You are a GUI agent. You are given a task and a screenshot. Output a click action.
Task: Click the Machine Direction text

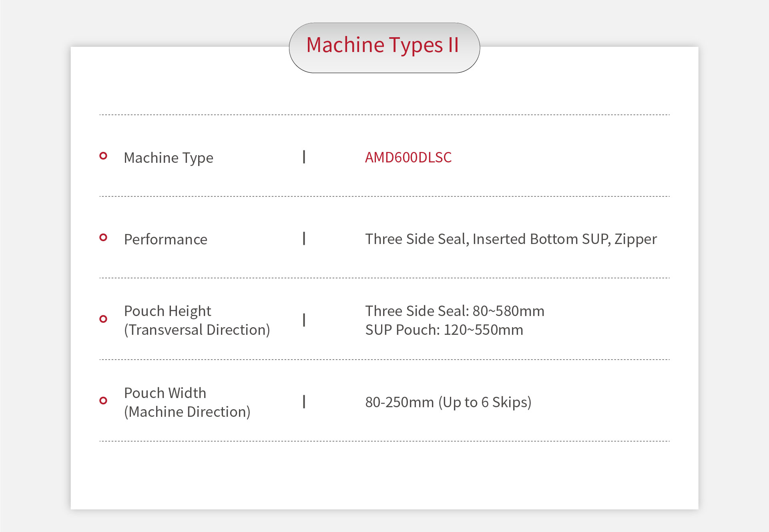click(187, 412)
